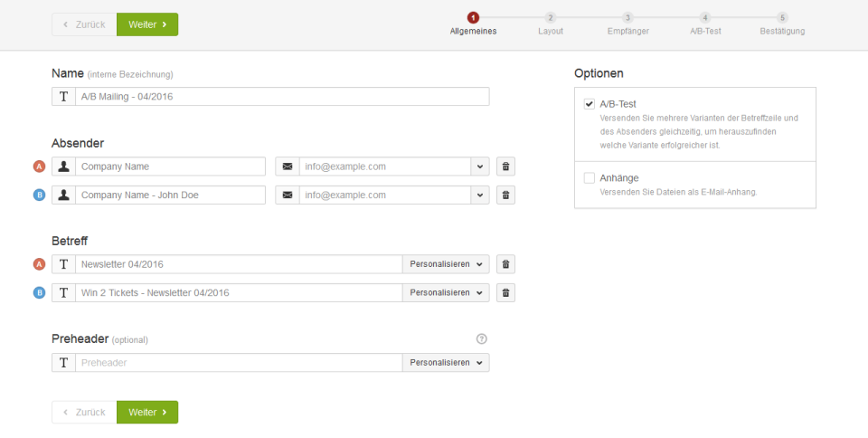The image size is (868, 438).
Task: Focus the Name field A/B Mailing - 04/2016
Action: (x=282, y=96)
